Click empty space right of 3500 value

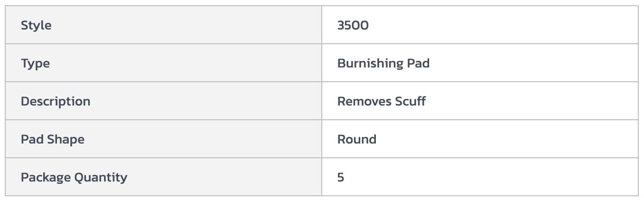point(498,25)
